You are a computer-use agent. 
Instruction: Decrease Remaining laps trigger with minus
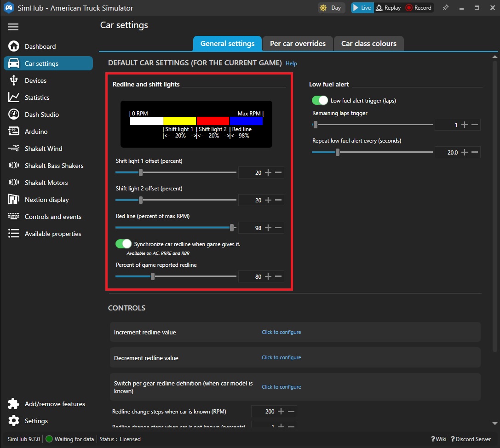(475, 125)
